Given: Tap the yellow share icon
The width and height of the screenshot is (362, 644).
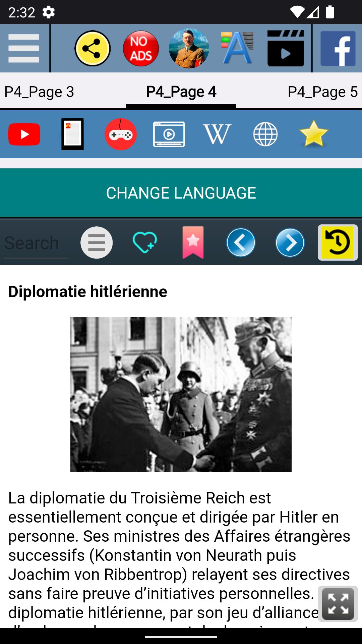Looking at the screenshot, I should (93, 48).
